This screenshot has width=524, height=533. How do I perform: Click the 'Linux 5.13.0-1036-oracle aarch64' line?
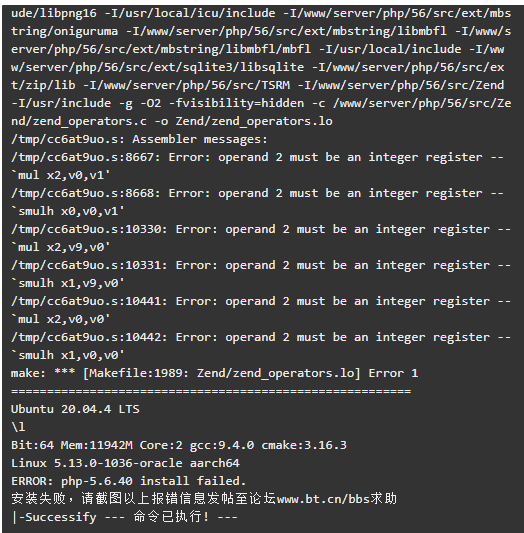tap(125, 463)
